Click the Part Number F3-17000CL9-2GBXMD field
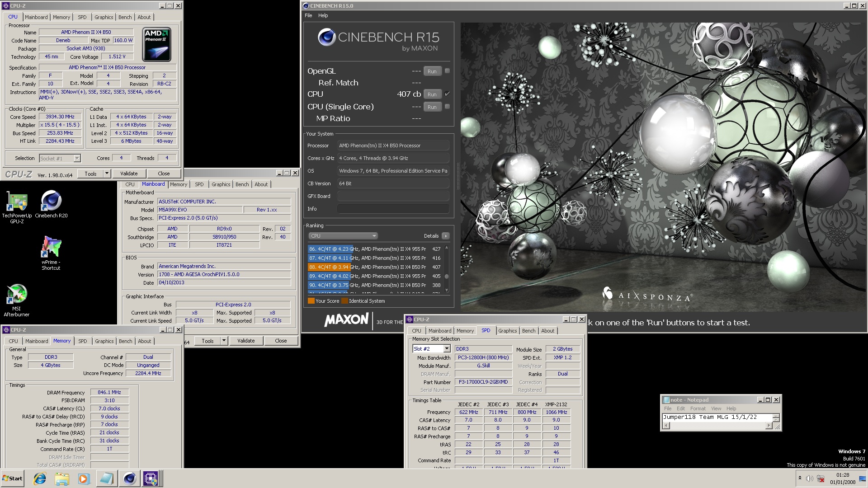 tap(483, 382)
